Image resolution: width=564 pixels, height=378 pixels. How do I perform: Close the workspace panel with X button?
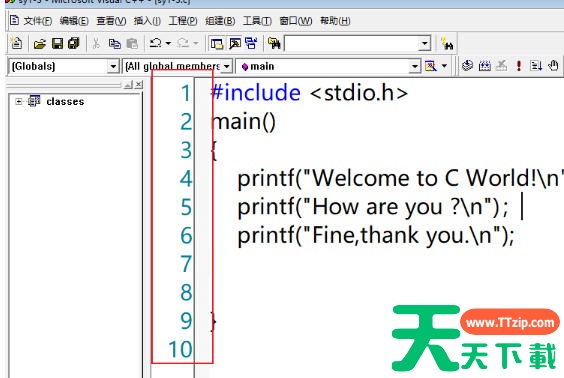click(139, 85)
